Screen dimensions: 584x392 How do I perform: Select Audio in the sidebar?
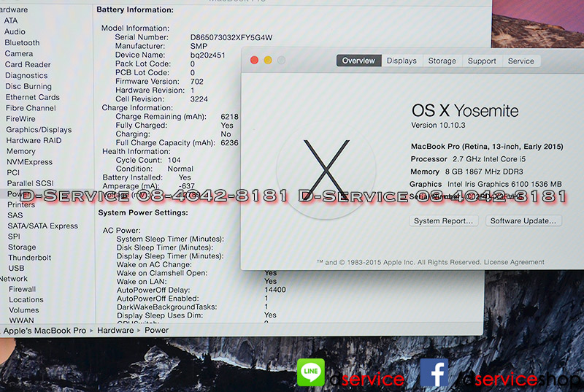[x=15, y=31]
